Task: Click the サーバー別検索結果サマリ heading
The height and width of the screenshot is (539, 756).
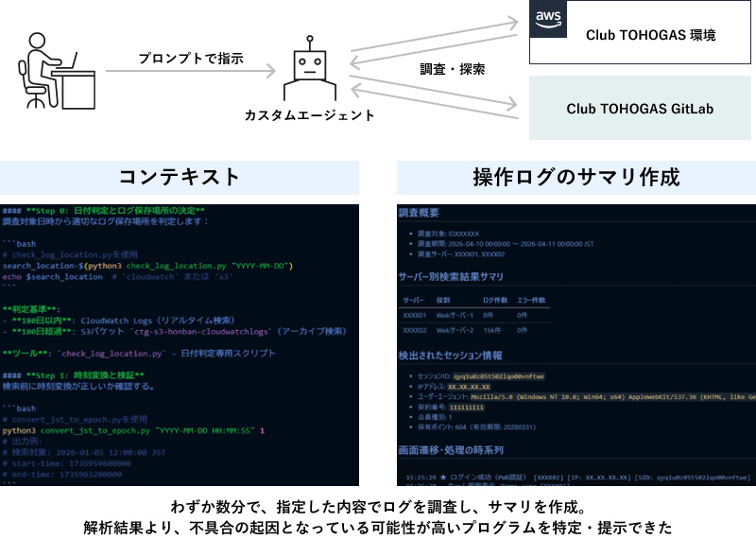Action: click(451, 277)
